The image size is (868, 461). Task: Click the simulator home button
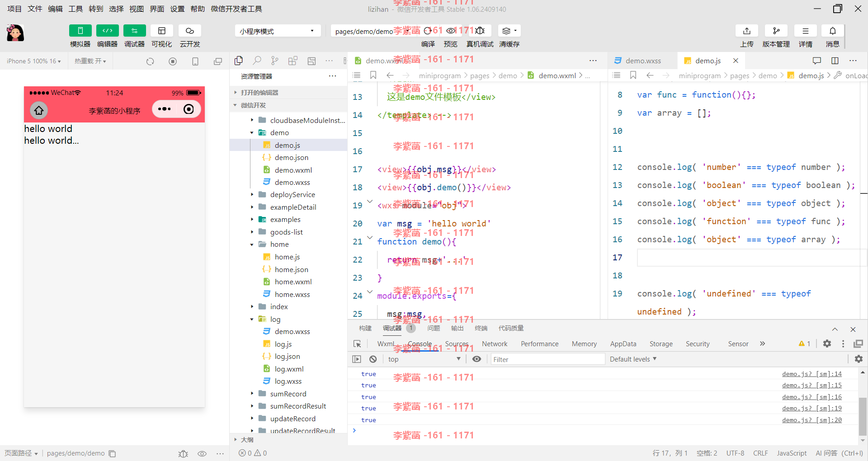(39, 110)
